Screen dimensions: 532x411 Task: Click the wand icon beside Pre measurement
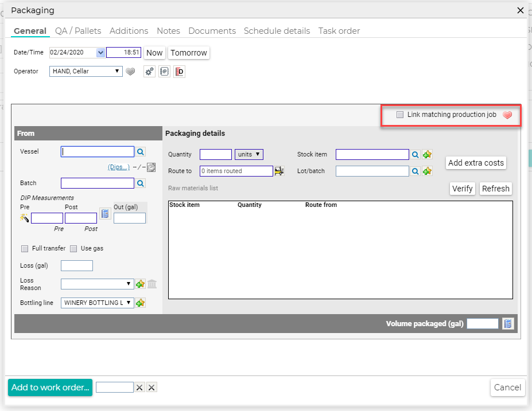pos(24,218)
